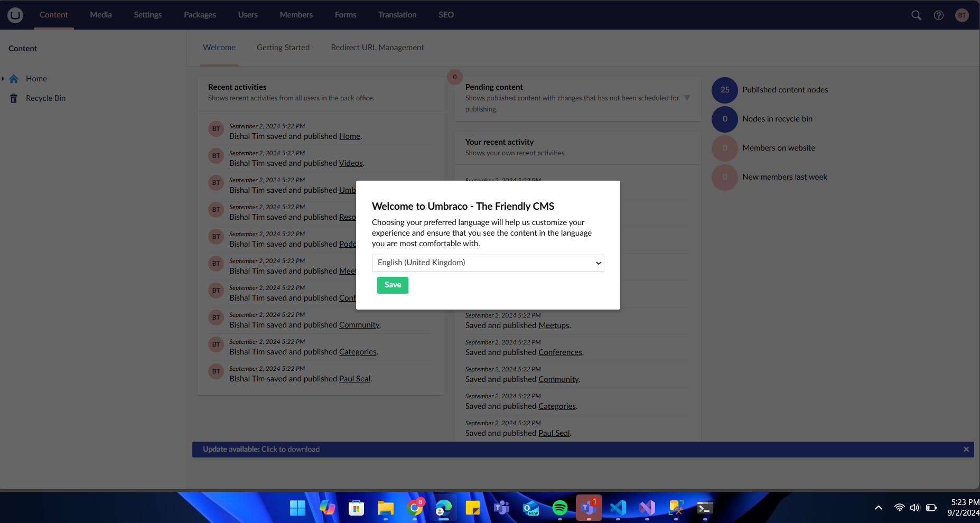Open Conferences link in Your recent activity

click(560, 352)
